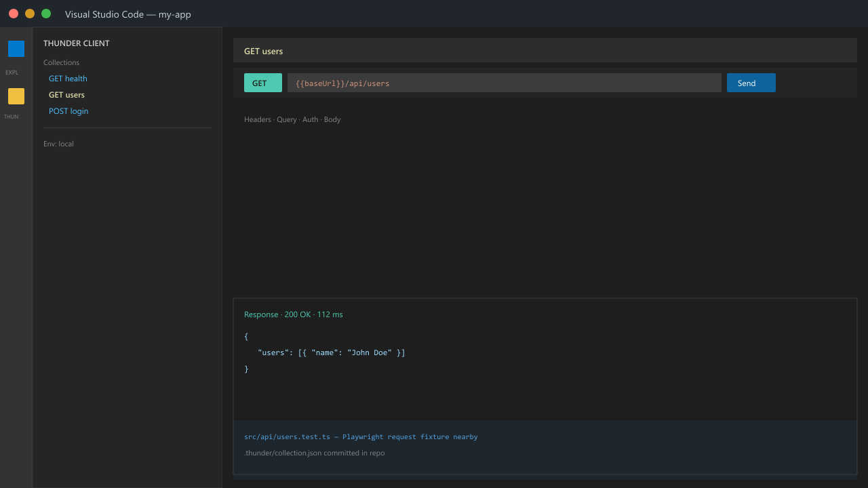Send the request with Send button
This screenshot has width=868, height=488.
(x=751, y=83)
